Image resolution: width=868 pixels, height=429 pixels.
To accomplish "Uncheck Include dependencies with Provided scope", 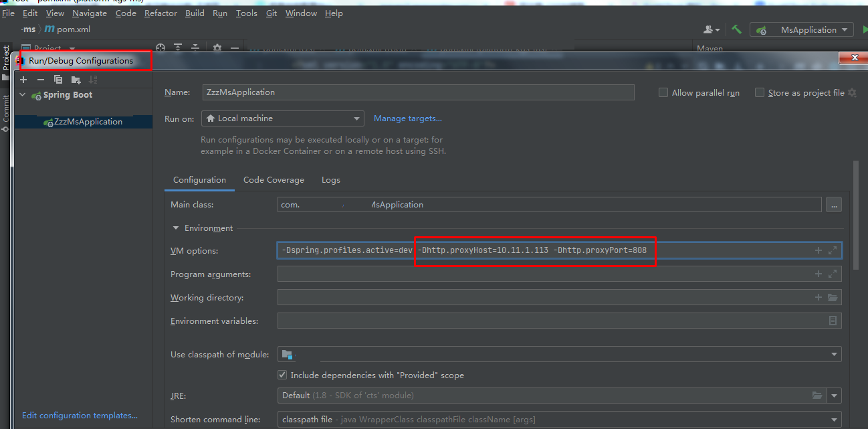I will pos(282,375).
